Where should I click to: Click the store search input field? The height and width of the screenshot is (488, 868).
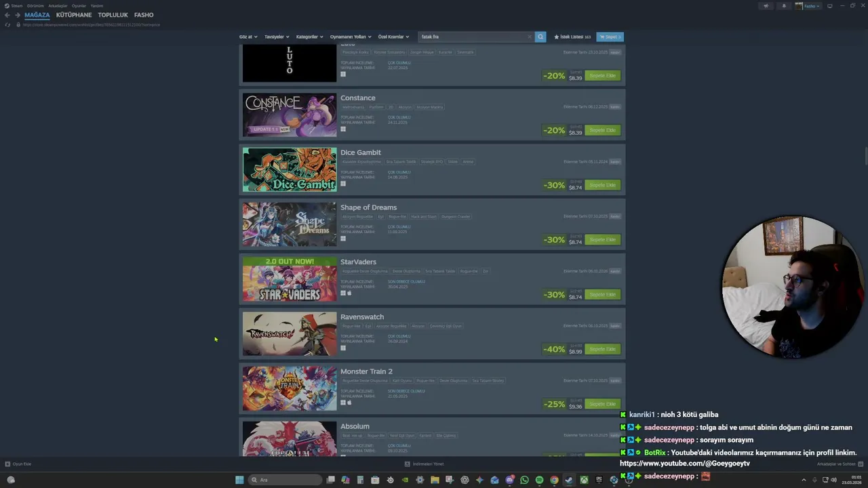tap(473, 37)
